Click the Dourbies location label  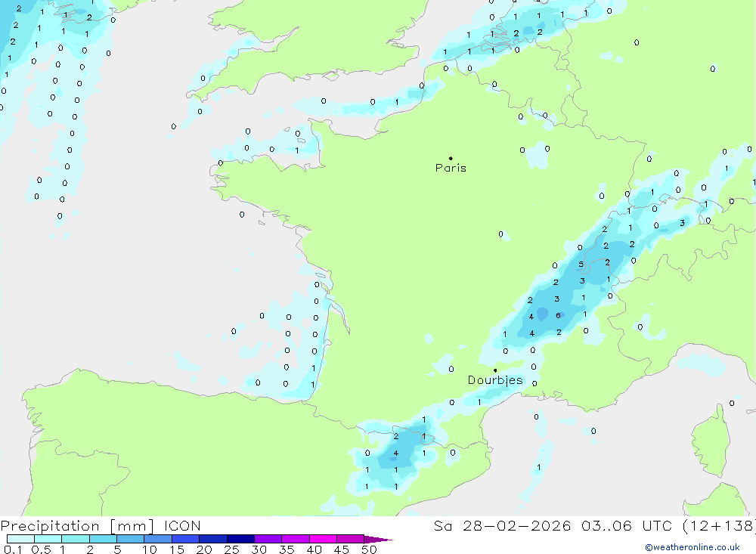coord(495,380)
